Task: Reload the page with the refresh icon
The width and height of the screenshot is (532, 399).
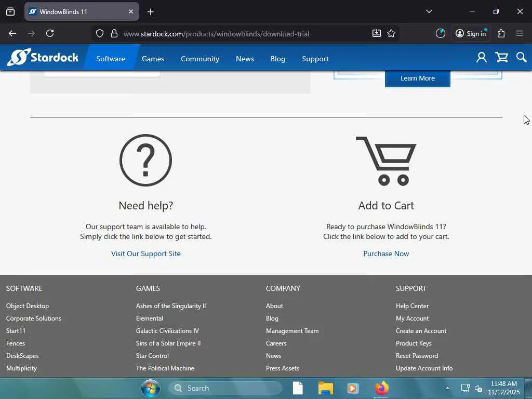Action: click(x=50, y=33)
